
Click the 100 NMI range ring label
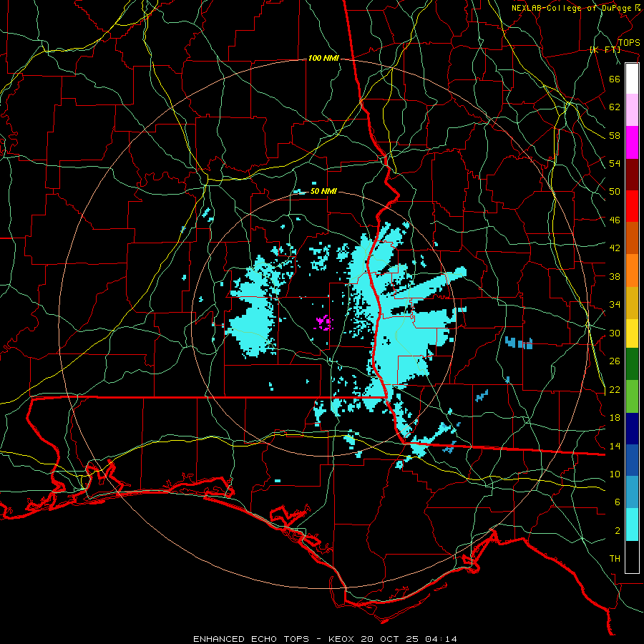point(323,59)
